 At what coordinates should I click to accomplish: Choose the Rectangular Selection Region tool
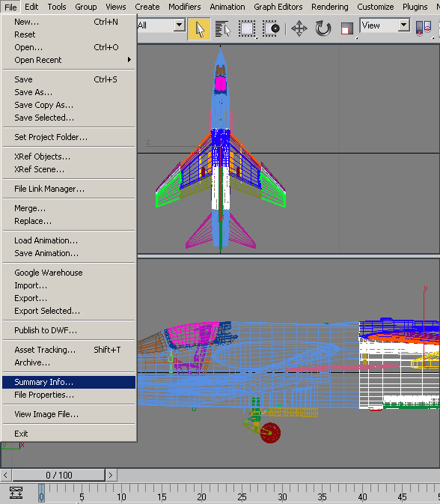(x=247, y=29)
